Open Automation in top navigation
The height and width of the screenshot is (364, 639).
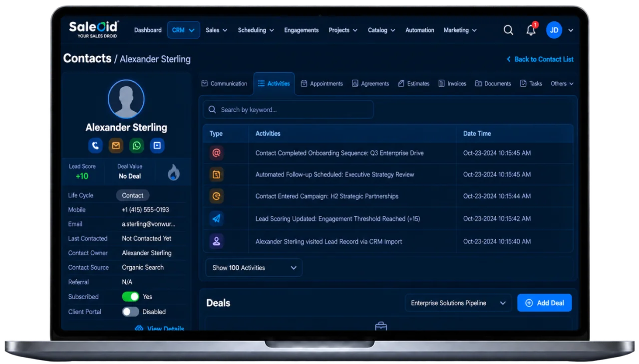[x=420, y=30]
